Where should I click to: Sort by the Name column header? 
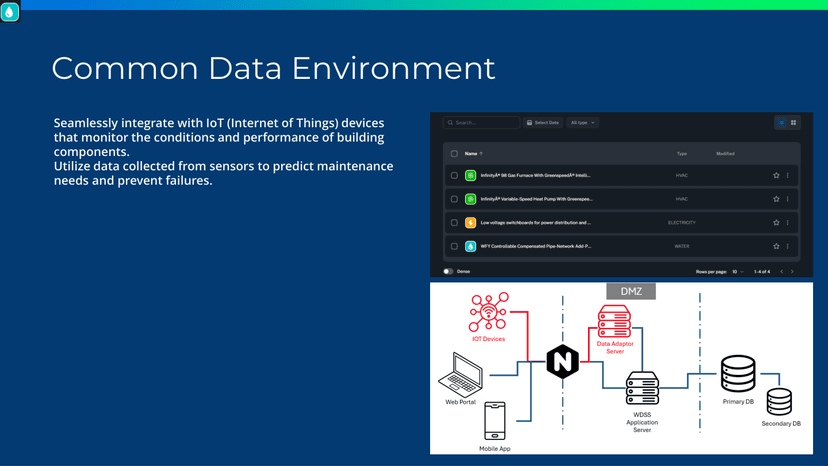point(471,154)
